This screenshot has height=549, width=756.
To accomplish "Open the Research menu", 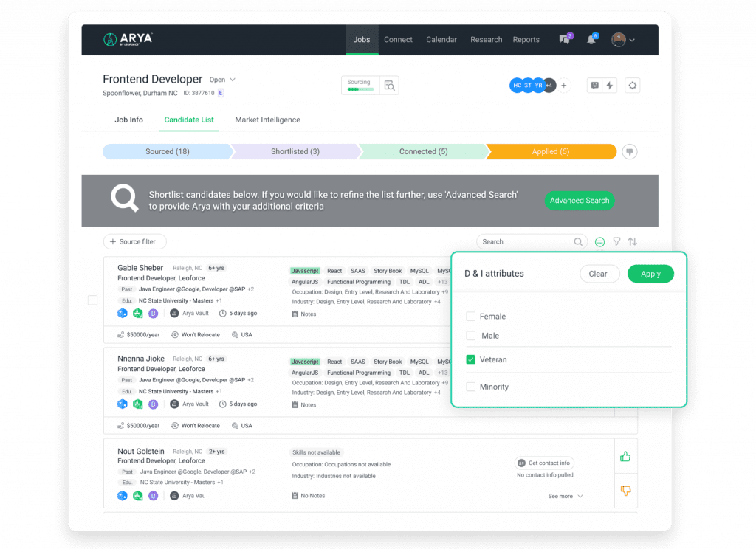I will click(486, 40).
